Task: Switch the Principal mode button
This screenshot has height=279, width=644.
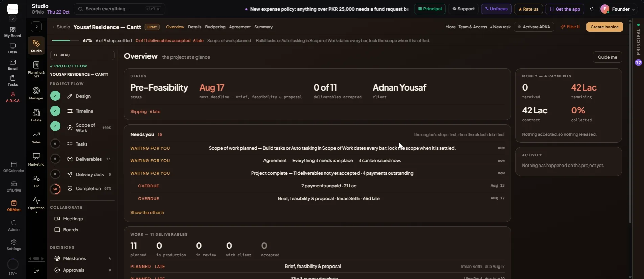Action: pyautogui.click(x=430, y=9)
